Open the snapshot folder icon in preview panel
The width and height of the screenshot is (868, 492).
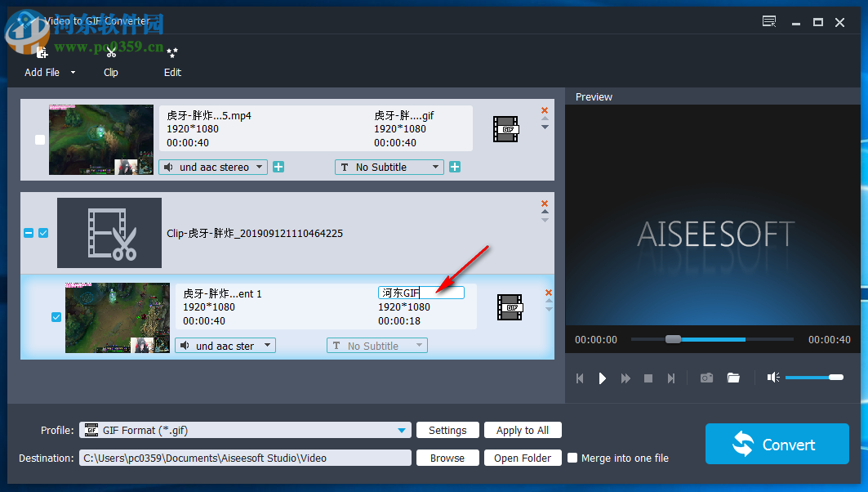point(732,377)
